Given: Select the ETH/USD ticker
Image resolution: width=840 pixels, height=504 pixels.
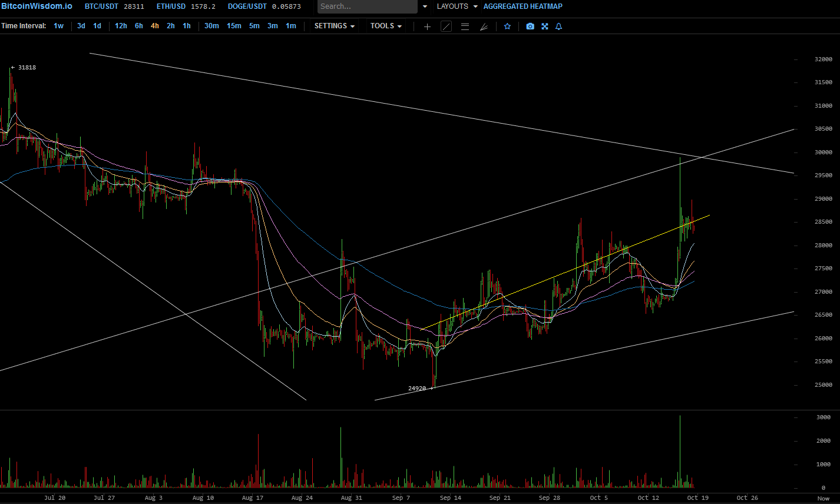Looking at the screenshot, I should 186,6.
